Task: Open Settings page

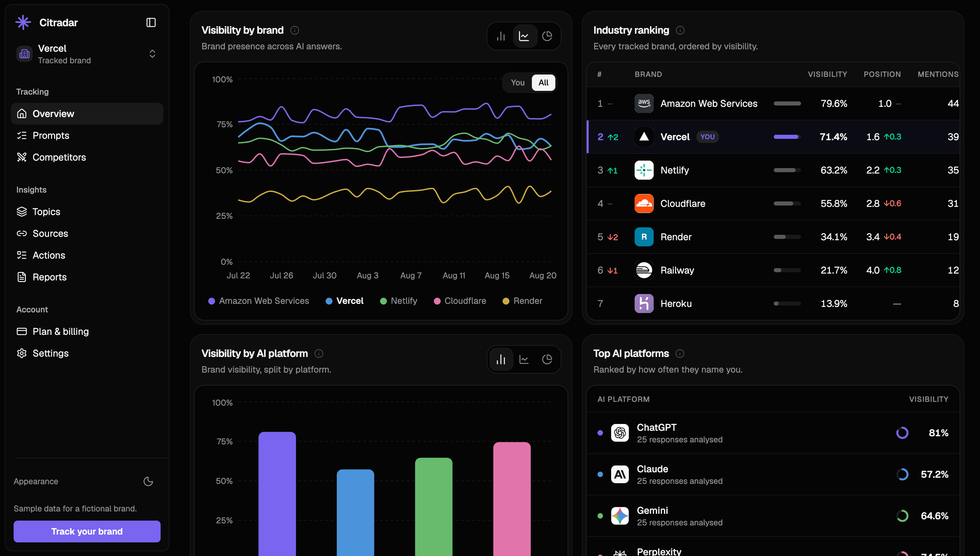Action: point(87,353)
